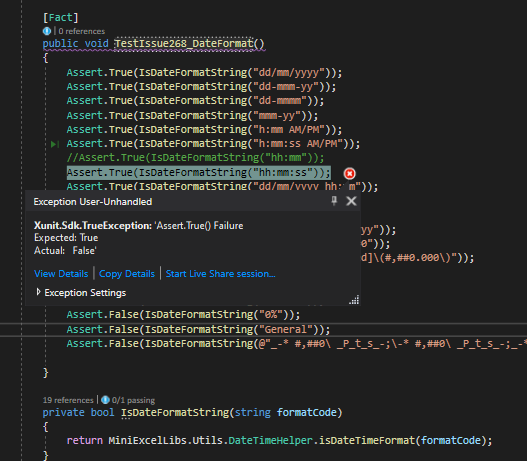Click the test status icon beside 0 references

click(x=47, y=31)
